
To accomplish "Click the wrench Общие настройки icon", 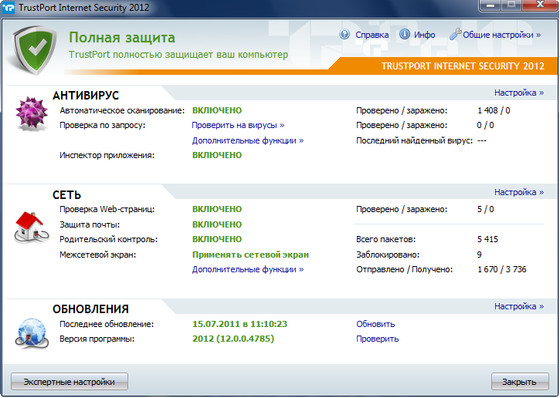I will (455, 34).
